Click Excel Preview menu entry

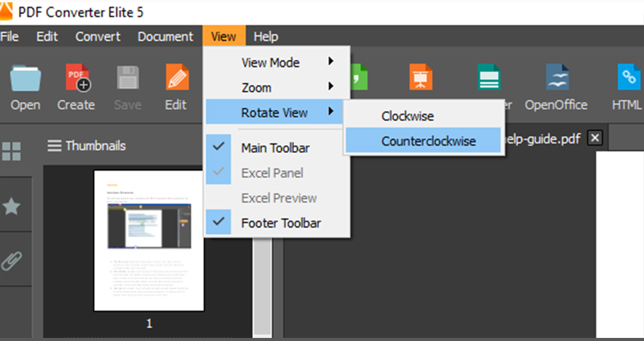point(277,198)
